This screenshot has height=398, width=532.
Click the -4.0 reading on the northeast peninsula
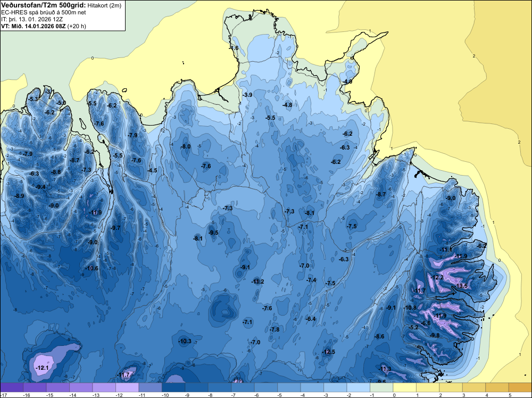347,82
